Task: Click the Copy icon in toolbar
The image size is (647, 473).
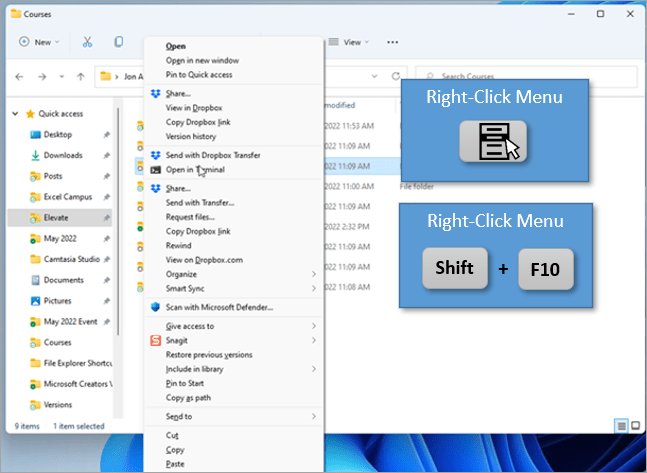Action: point(119,42)
